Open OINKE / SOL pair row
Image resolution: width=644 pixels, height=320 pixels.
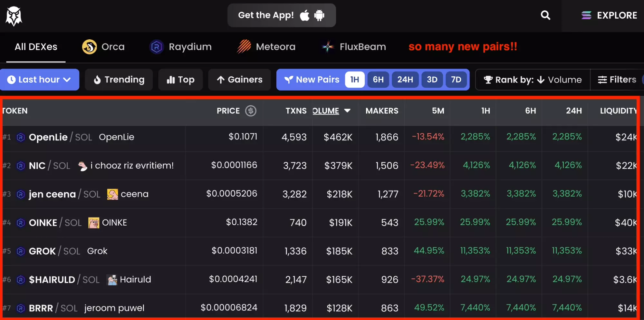(320, 223)
